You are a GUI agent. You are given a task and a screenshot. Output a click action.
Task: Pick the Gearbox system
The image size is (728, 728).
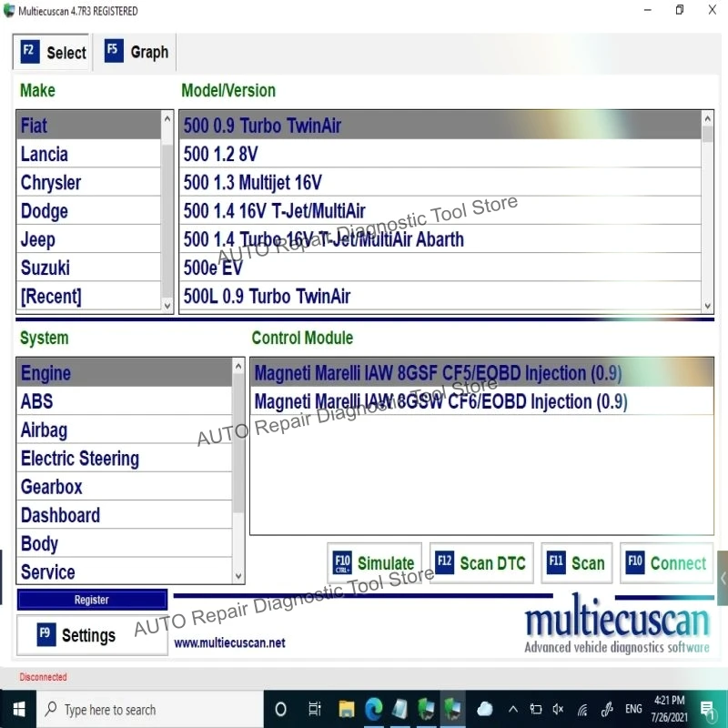click(x=125, y=487)
